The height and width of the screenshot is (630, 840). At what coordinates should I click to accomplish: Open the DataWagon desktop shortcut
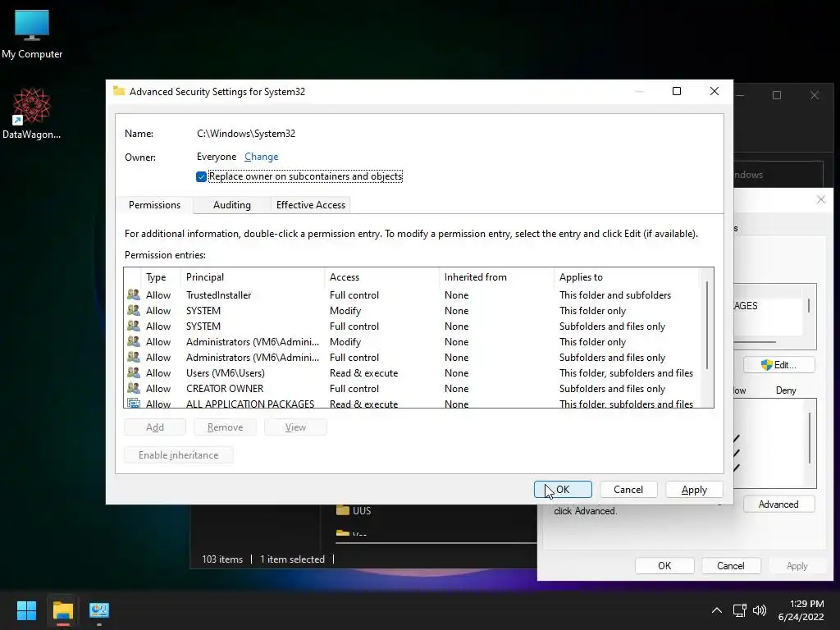pos(32,113)
